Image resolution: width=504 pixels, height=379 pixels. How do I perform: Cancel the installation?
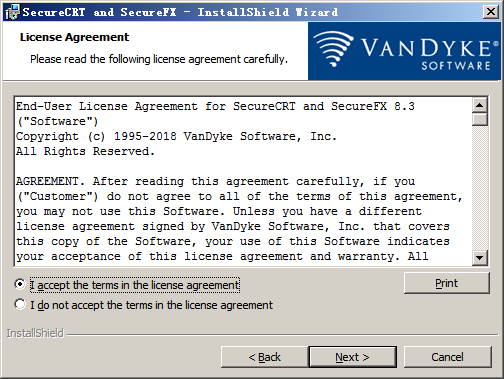point(447,357)
